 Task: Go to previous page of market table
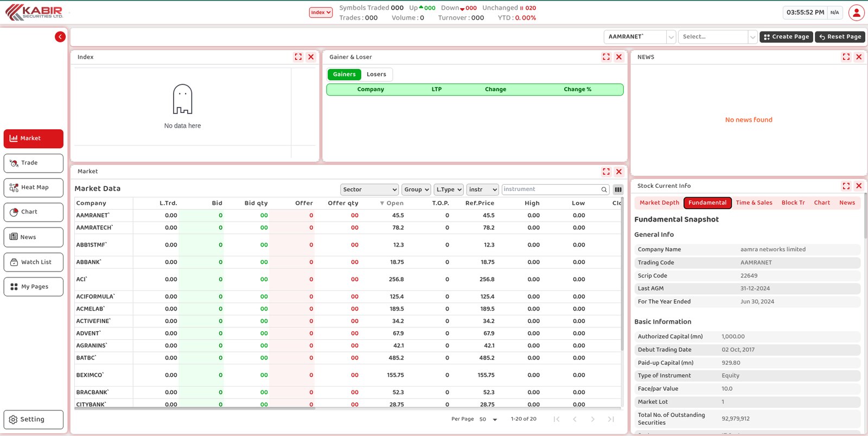(575, 419)
